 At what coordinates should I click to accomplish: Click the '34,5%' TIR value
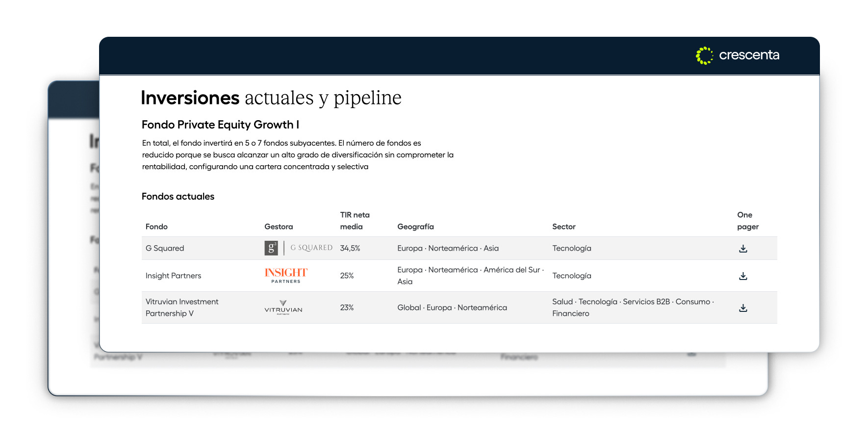(350, 248)
